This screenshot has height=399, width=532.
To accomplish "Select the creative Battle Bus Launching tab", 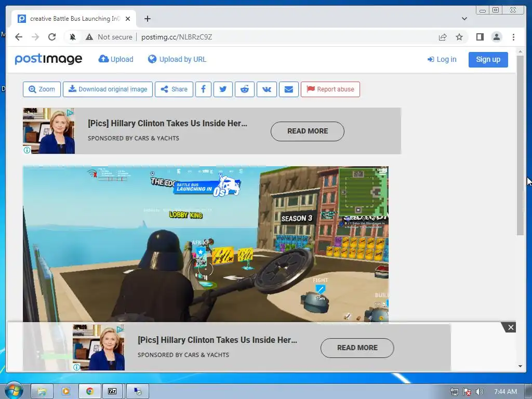I will point(74,19).
